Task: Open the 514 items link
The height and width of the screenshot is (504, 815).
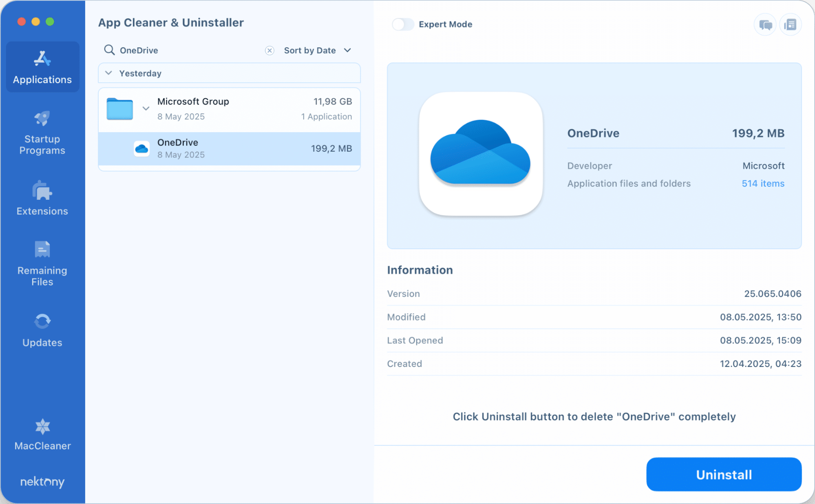Action: [763, 183]
